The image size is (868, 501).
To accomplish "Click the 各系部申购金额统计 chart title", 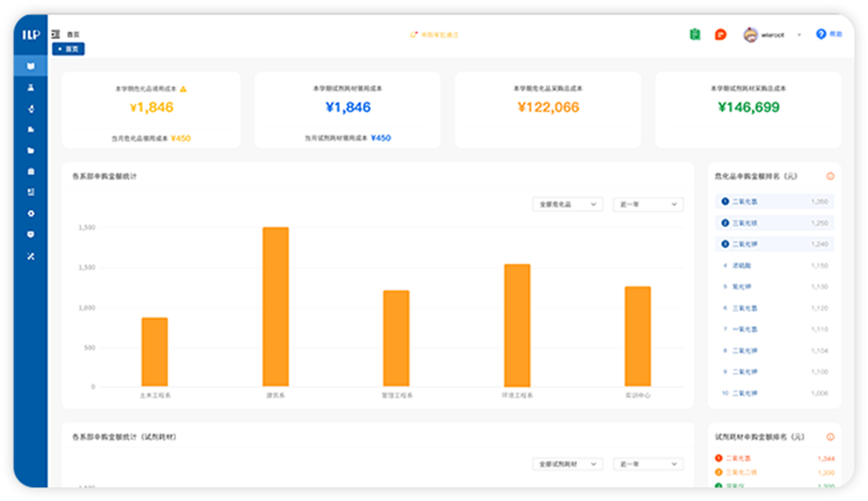I will click(x=105, y=177).
